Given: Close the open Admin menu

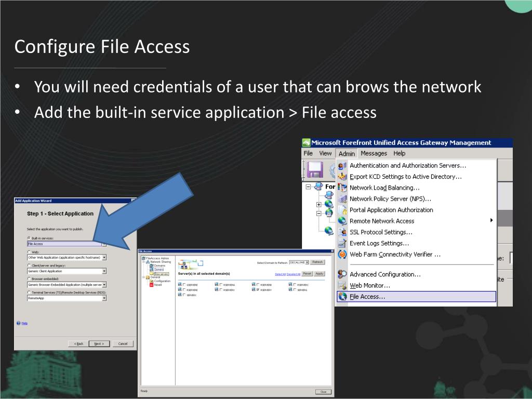Looking at the screenshot, I should pyautogui.click(x=347, y=154).
